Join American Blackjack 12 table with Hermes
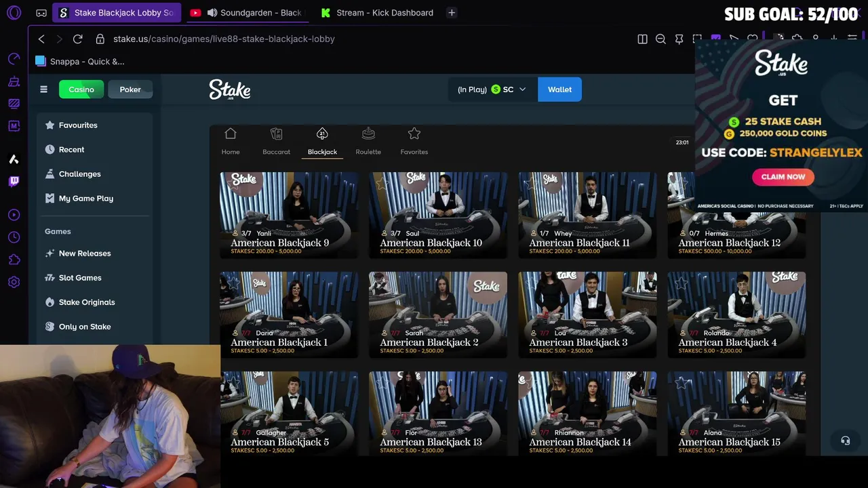The width and height of the screenshot is (868, 488). pos(736,215)
